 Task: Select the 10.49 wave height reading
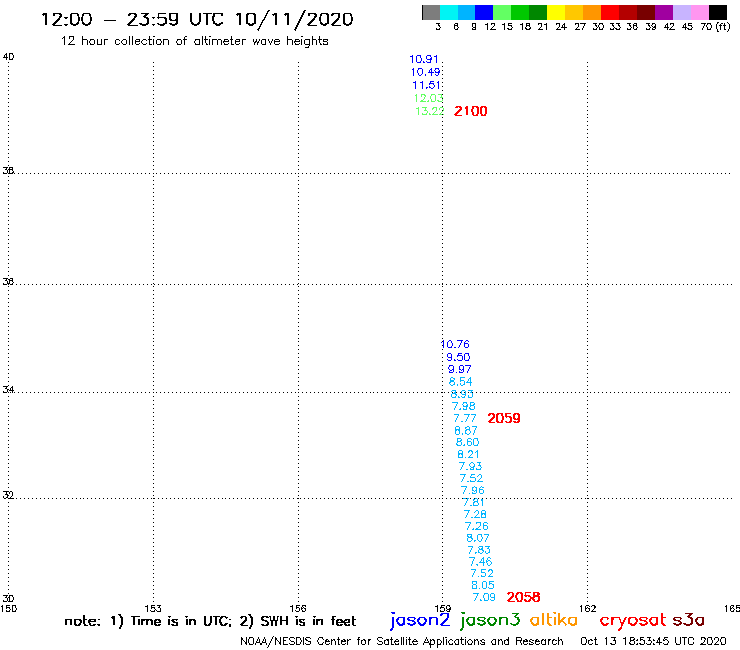click(x=425, y=72)
